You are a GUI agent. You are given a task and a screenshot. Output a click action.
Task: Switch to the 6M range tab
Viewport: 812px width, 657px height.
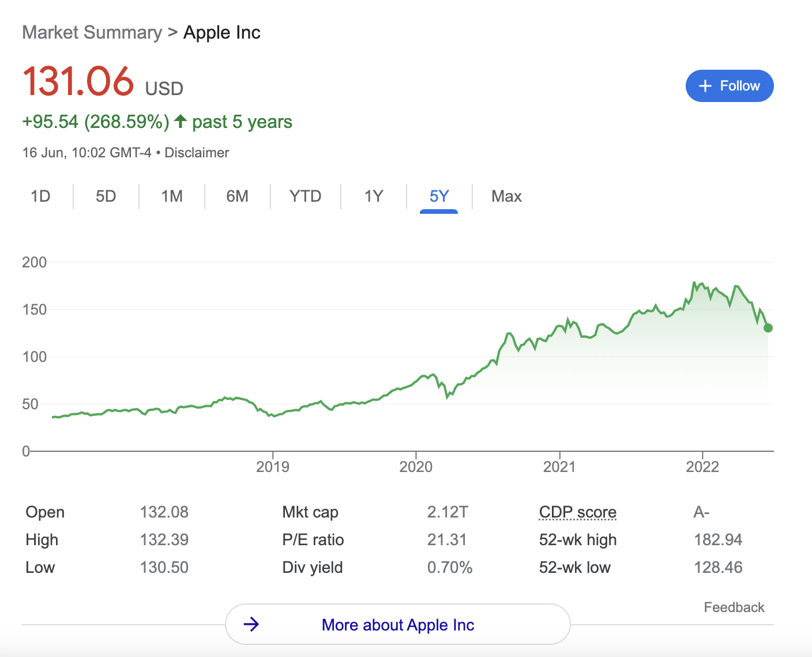[x=238, y=197]
